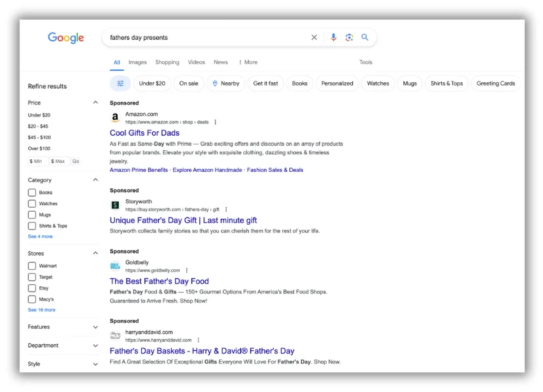The width and height of the screenshot is (543, 392).
Task: Collapse the Category filter section
Action: (x=95, y=180)
